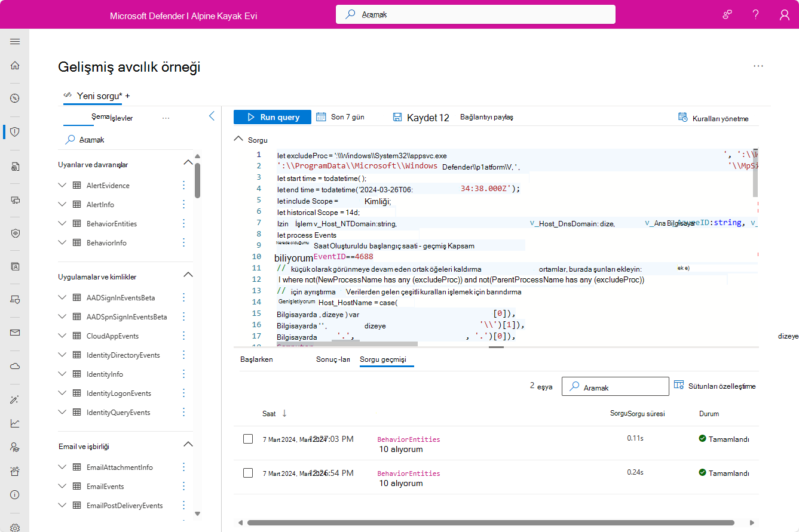Screen dimensions: 799x532
Task: Collapse the Uygulamalar ve kimlikler section
Action: pos(188,275)
